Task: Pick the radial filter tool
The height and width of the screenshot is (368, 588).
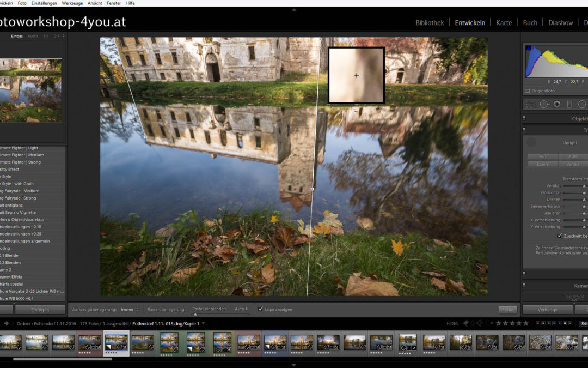Action: click(582, 104)
